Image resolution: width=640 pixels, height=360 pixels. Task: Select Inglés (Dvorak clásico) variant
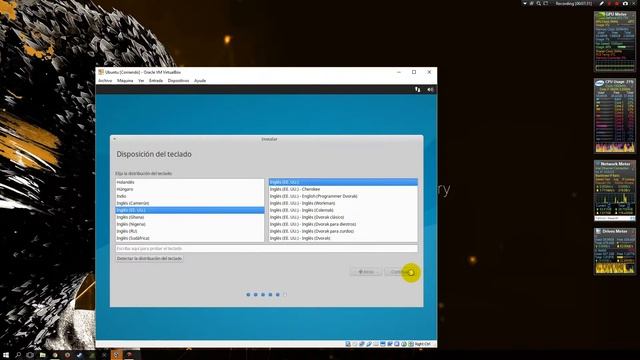click(343, 217)
